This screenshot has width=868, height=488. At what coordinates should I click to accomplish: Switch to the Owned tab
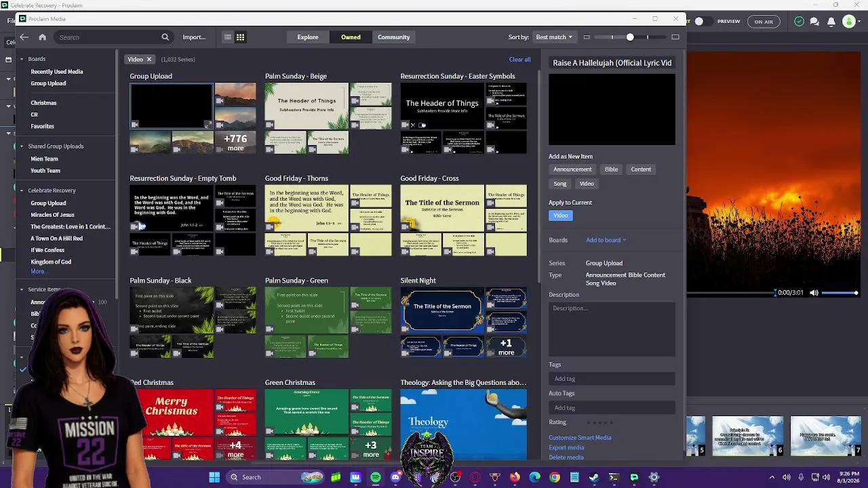coord(351,37)
